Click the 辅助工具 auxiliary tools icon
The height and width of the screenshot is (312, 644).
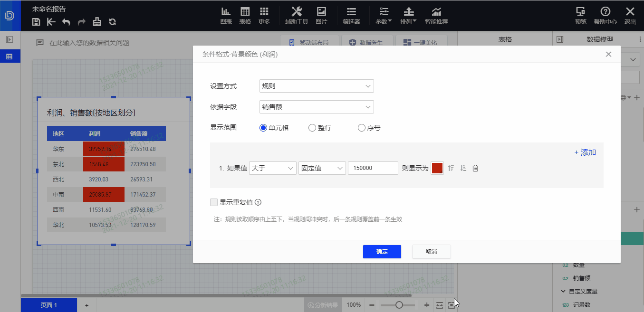point(296,15)
